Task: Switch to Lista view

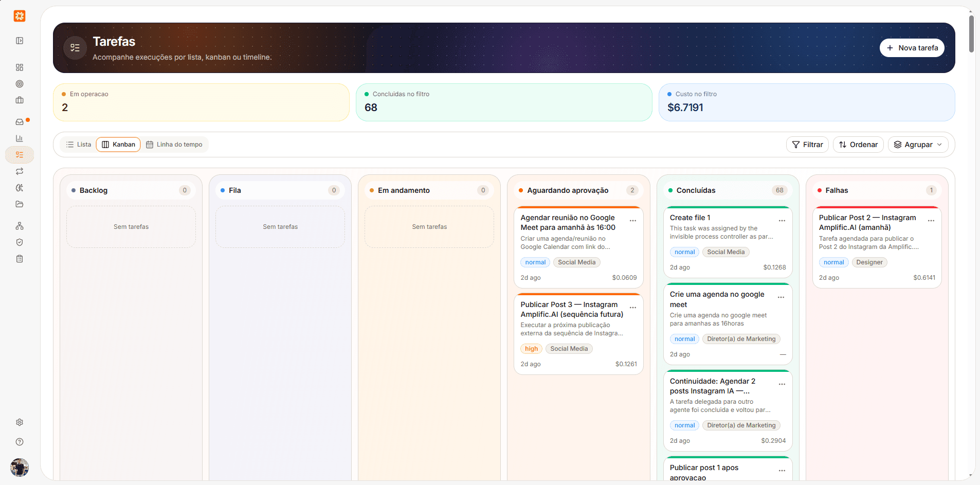Action: [78, 145]
